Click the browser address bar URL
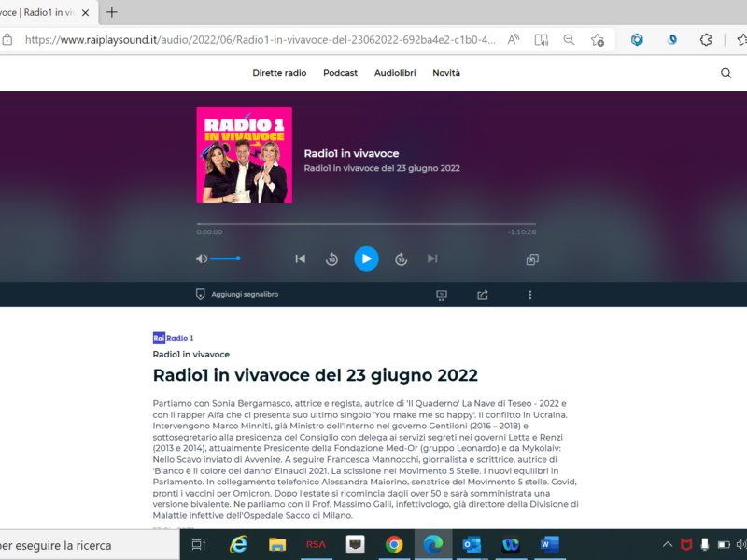 tap(261, 40)
